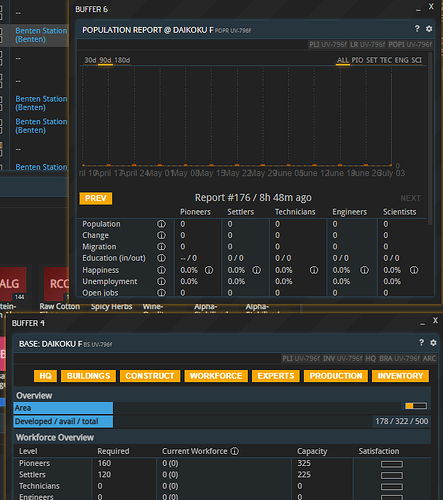Filter chart to PIO population

coord(357,60)
